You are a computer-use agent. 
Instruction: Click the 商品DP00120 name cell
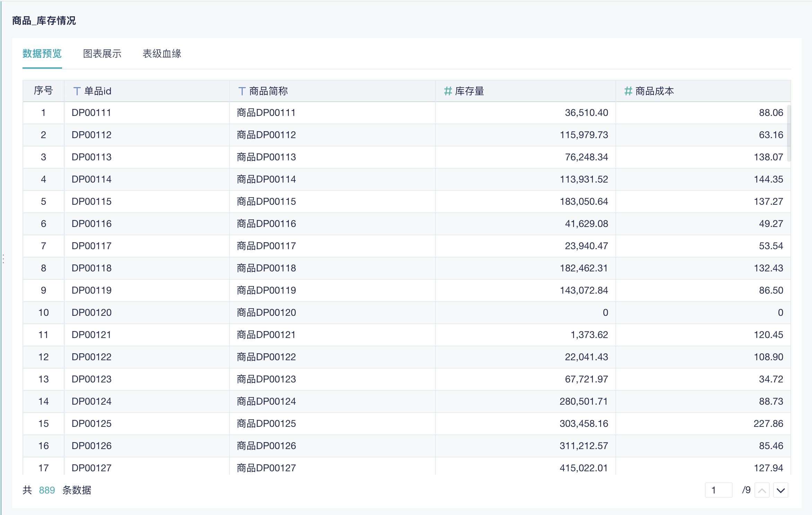point(266,313)
